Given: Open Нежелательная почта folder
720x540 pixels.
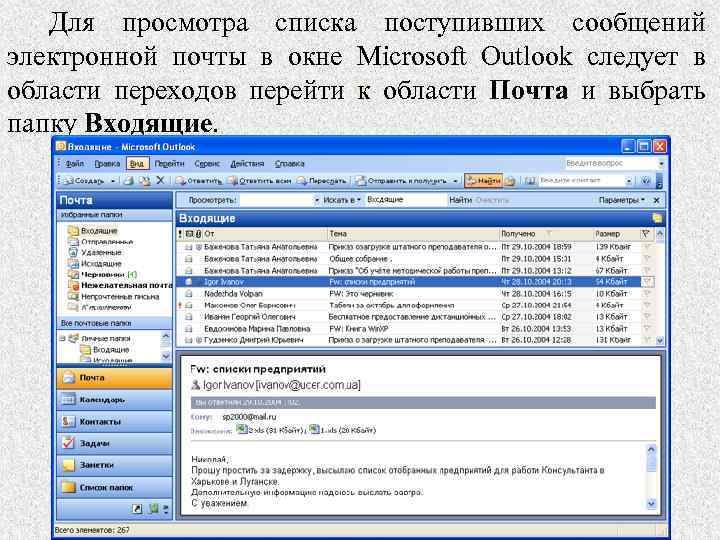Looking at the screenshot, I should tap(120, 285).
